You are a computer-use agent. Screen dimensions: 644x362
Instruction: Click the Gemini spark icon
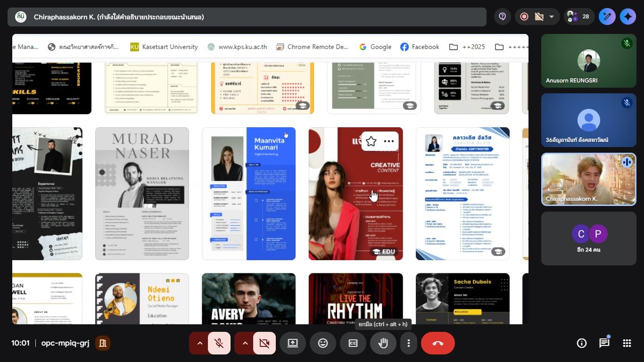[x=627, y=16]
